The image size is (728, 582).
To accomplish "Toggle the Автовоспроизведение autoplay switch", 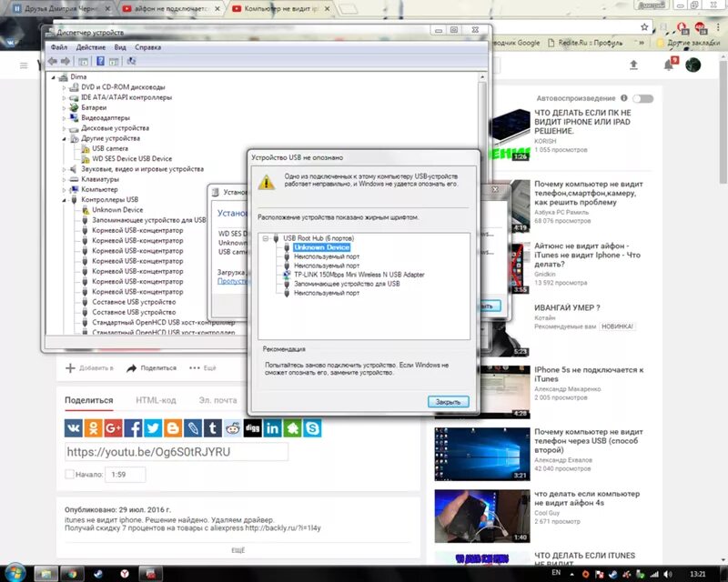I will (643, 98).
